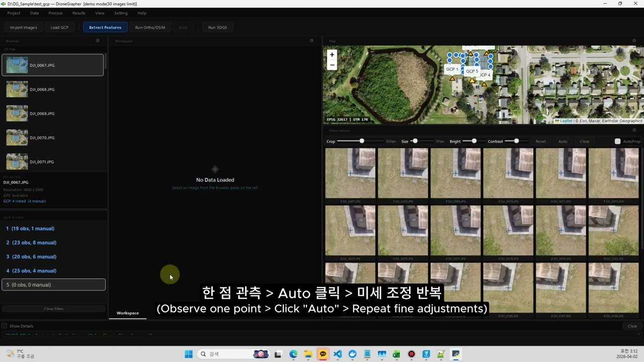Zoom in on the map
This screenshot has height=362, width=644.
(332, 54)
